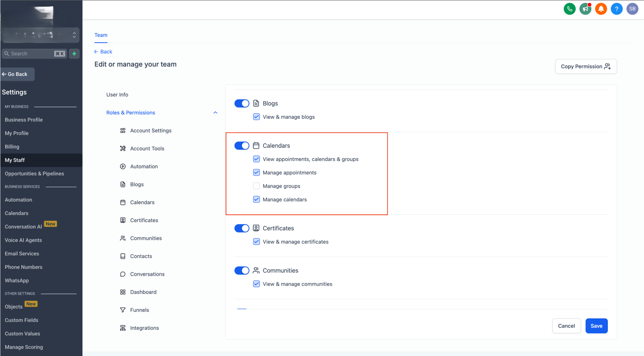Click the calendar icon beside Calendars toggle
644x356 pixels.
coord(256,145)
